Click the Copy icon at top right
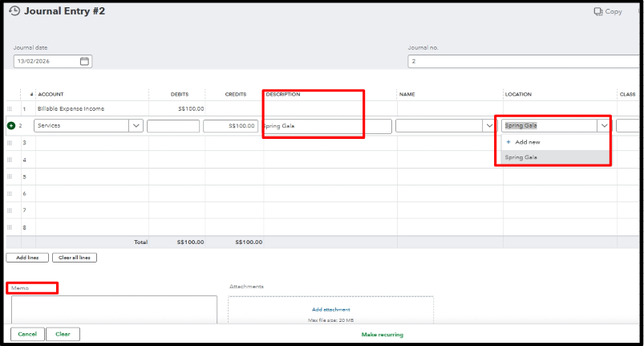 tap(597, 11)
